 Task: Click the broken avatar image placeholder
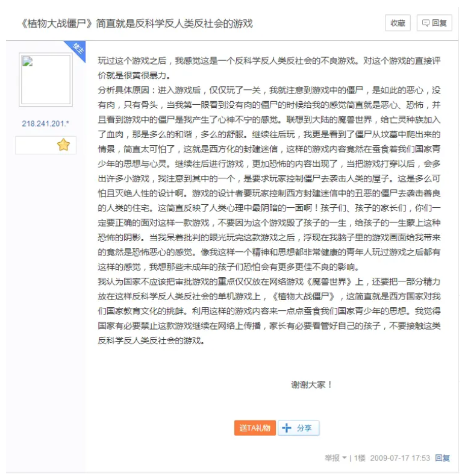46,80
